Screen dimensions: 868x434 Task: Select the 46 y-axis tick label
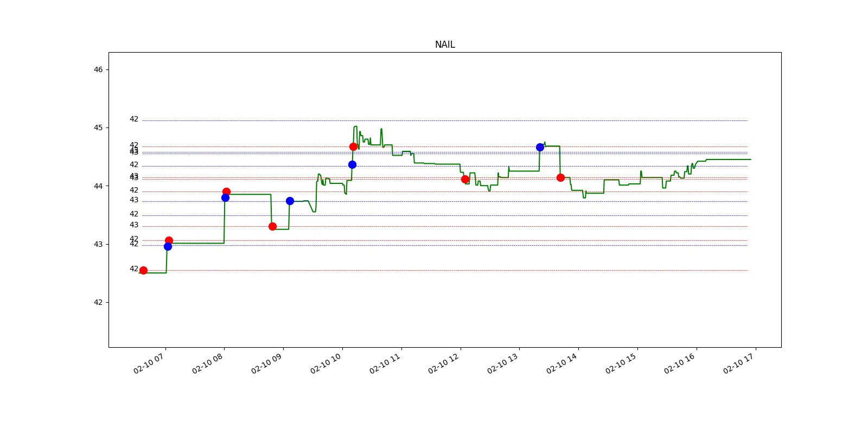98,69
